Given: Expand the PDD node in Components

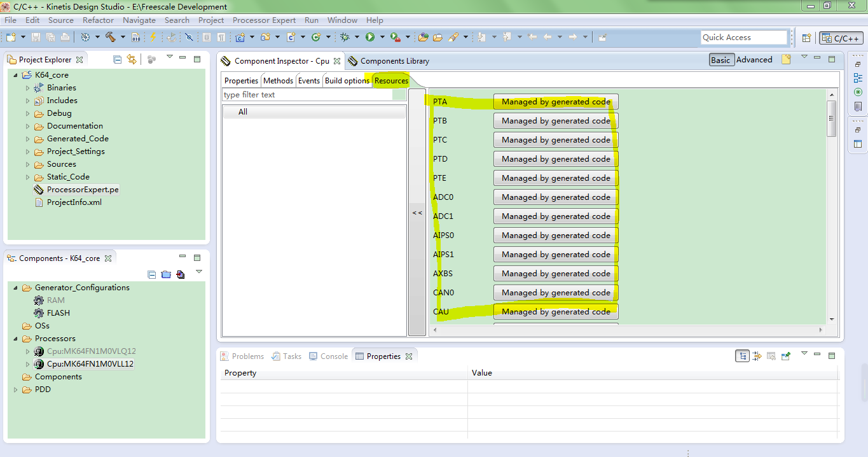Looking at the screenshot, I should tap(16, 390).
